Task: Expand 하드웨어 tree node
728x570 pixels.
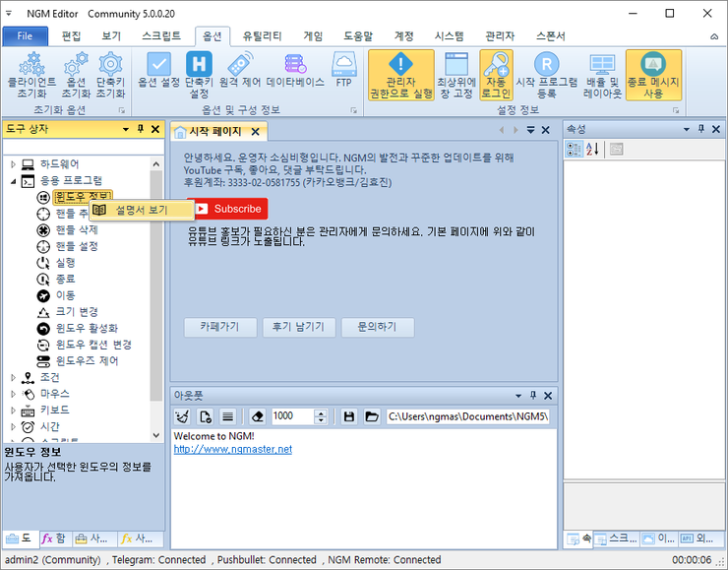Action: pyautogui.click(x=13, y=164)
